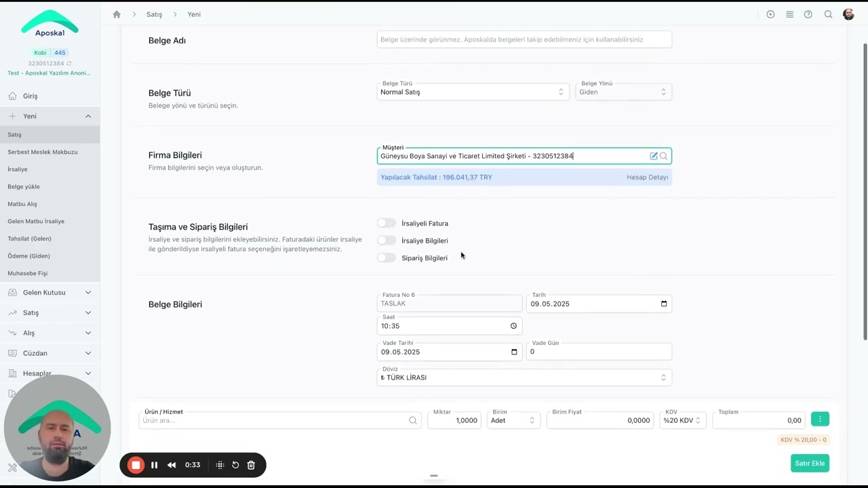
Task: Open Belge Türü Normal Satış dropdown
Action: (473, 92)
